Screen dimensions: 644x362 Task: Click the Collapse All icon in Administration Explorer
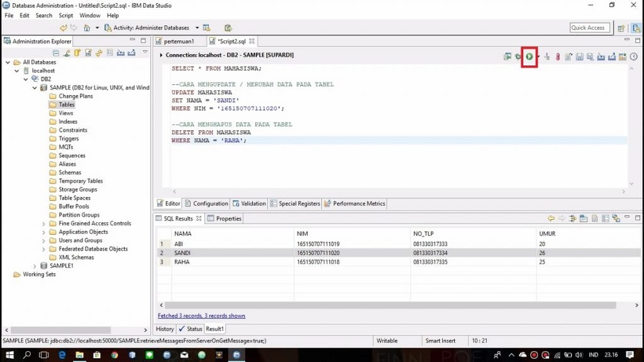pos(57,53)
